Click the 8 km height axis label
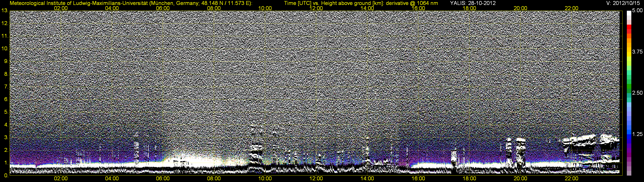 6,74
